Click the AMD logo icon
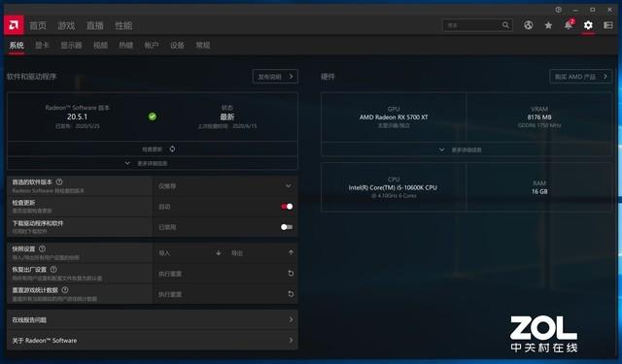622x364 pixels. [x=14, y=25]
